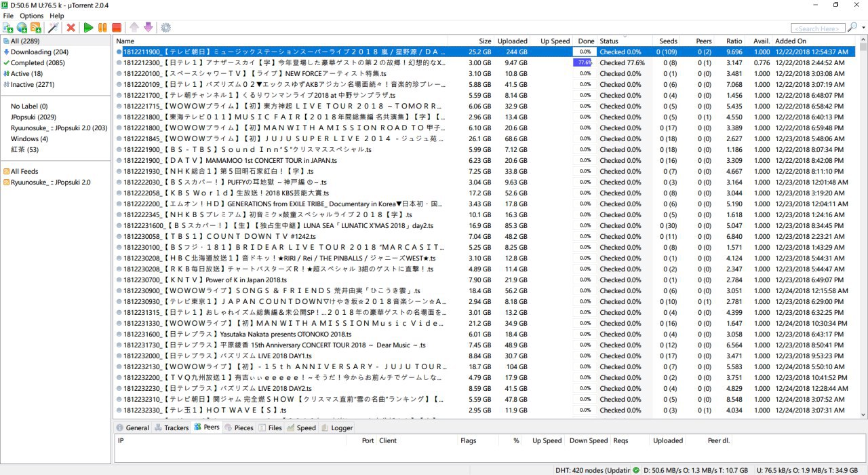Select the バズリズム LIVE 2018 DAY1 torrent
This screenshot has height=475, width=868.
[x=486, y=356]
